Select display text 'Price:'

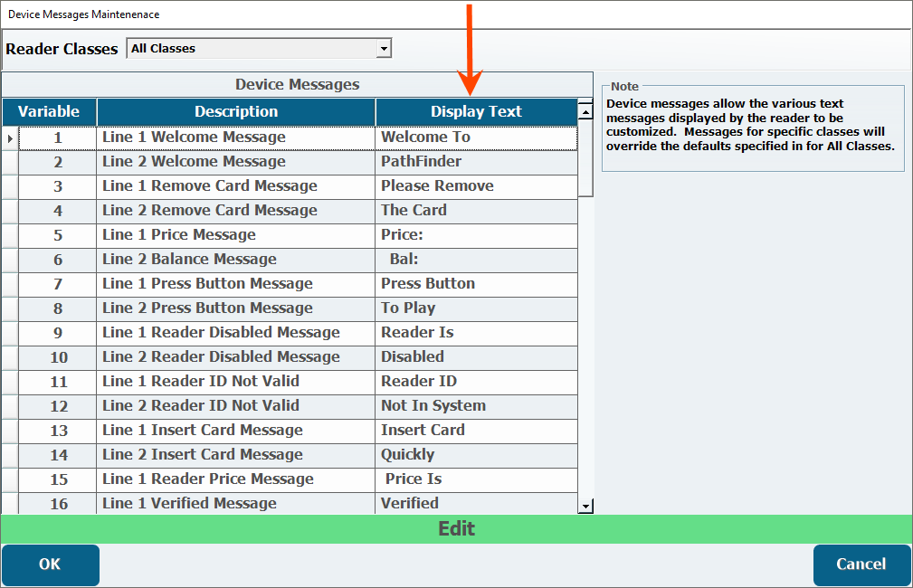tap(402, 234)
